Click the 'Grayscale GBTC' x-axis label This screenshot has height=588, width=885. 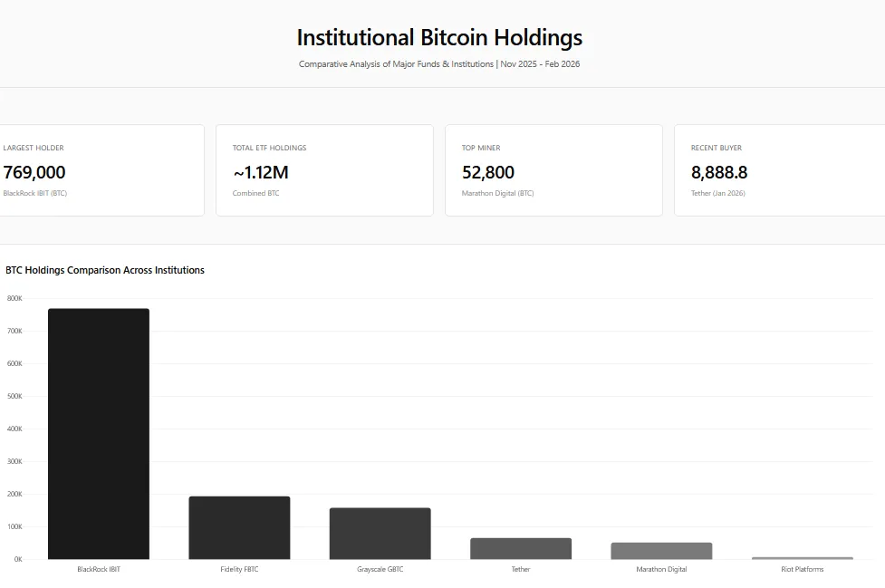click(x=380, y=569)
